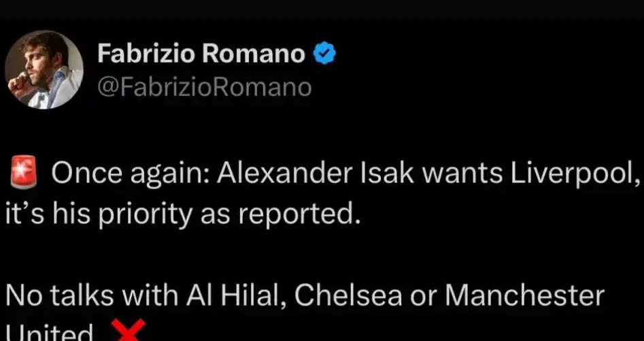This screenshot has width=644, height=341.
Task: Click the dark header strip above the tweet
Action: (322, 9)
